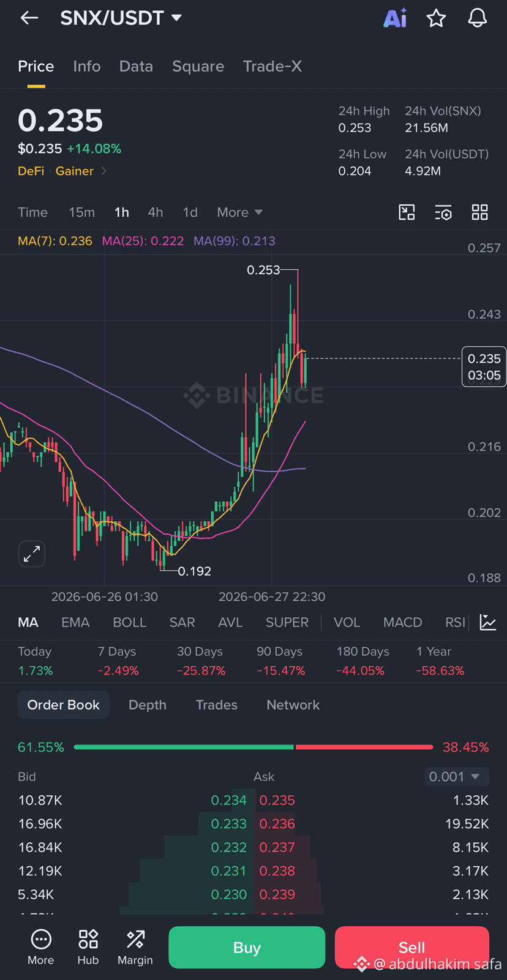Toggle EMA indicator
The width and height of the screenshot is (507, 980).
[75, 622]
